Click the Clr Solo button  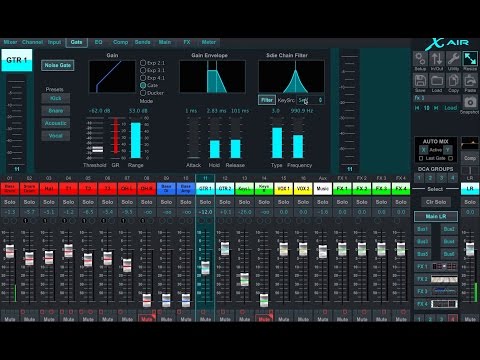[x=436, y=202]
